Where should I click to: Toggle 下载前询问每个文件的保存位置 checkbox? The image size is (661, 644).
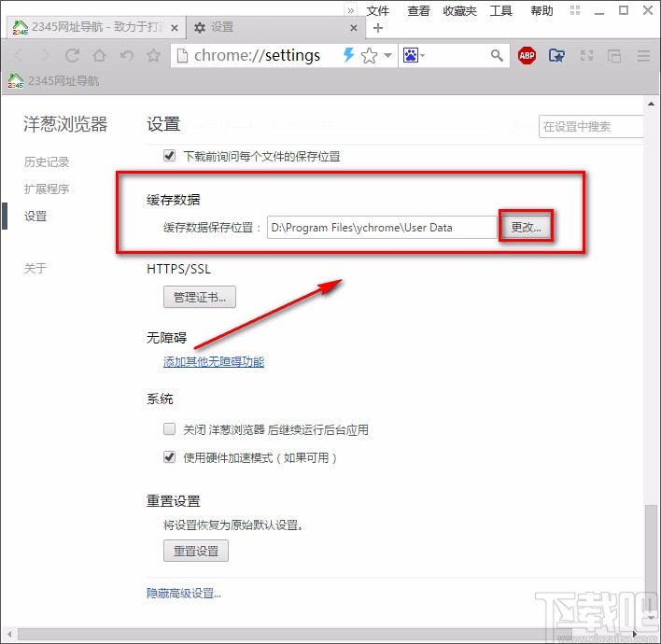[x=170, y=156]
